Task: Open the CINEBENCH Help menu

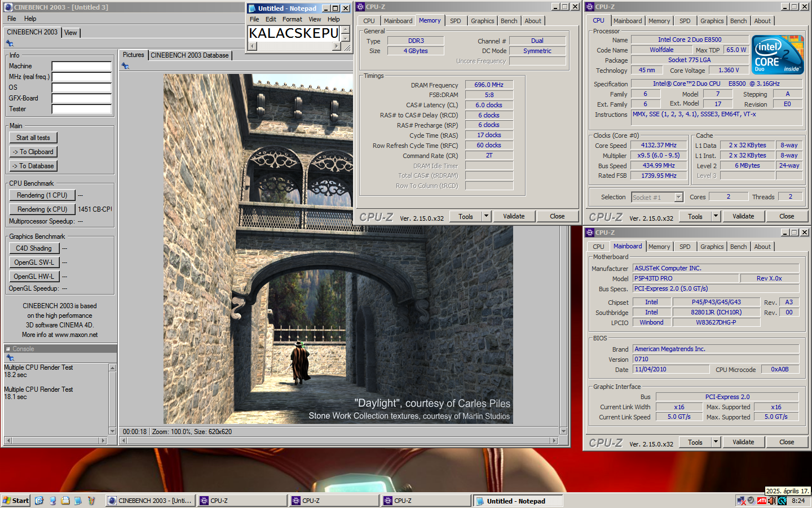Action: point(30,19)
